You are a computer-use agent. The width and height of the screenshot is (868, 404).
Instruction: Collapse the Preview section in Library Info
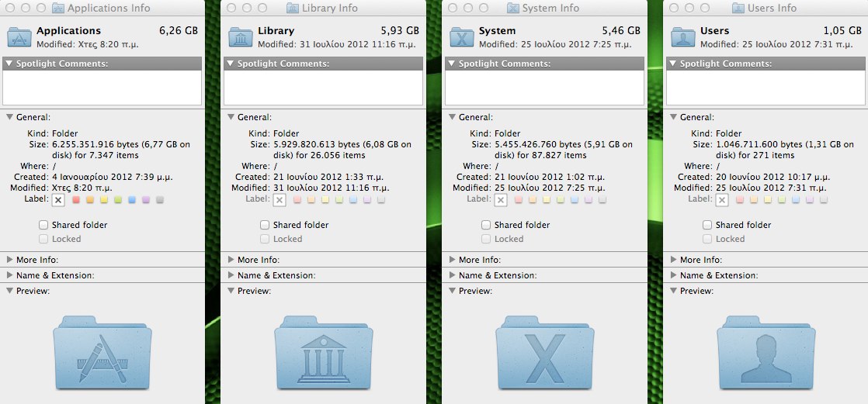(x=231, y=291)
